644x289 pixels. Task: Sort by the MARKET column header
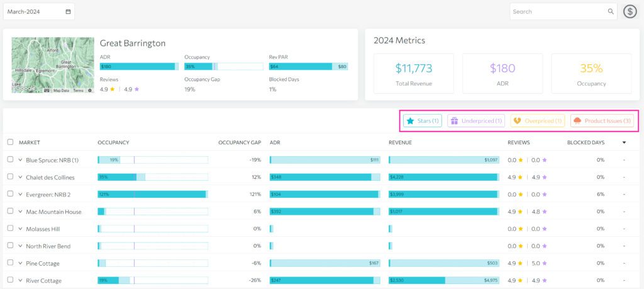[29, 143]
